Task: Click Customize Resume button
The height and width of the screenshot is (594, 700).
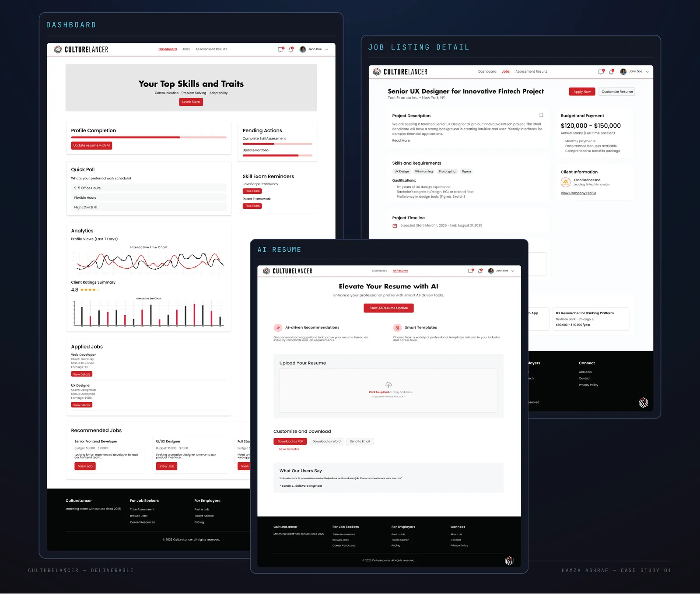Action: coord(617,91)
